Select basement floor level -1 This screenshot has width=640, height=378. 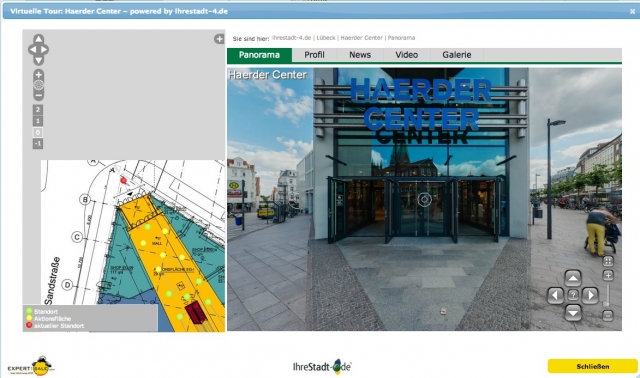pyautogui.click(x=38, y=144)
